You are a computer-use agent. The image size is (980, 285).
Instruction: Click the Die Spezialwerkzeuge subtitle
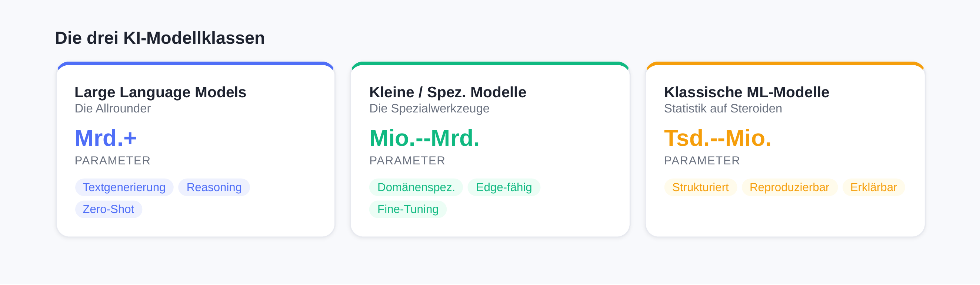pyautogui.click(x=429, y=109)
